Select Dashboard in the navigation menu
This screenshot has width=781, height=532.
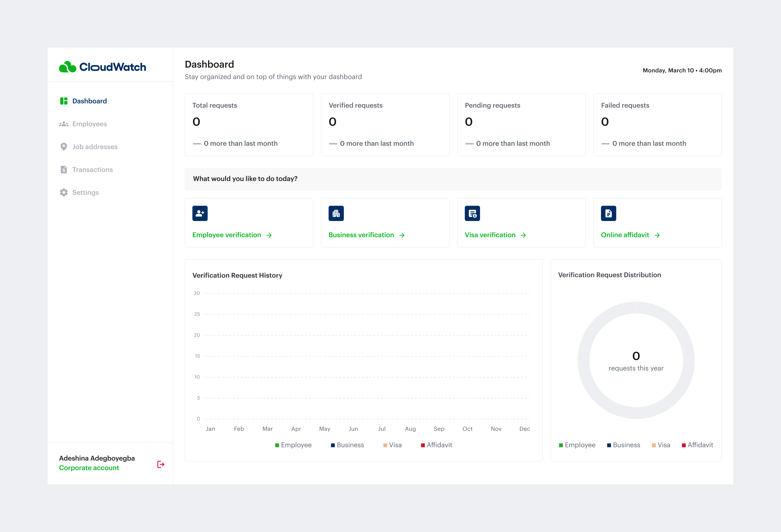coord(89,101)
